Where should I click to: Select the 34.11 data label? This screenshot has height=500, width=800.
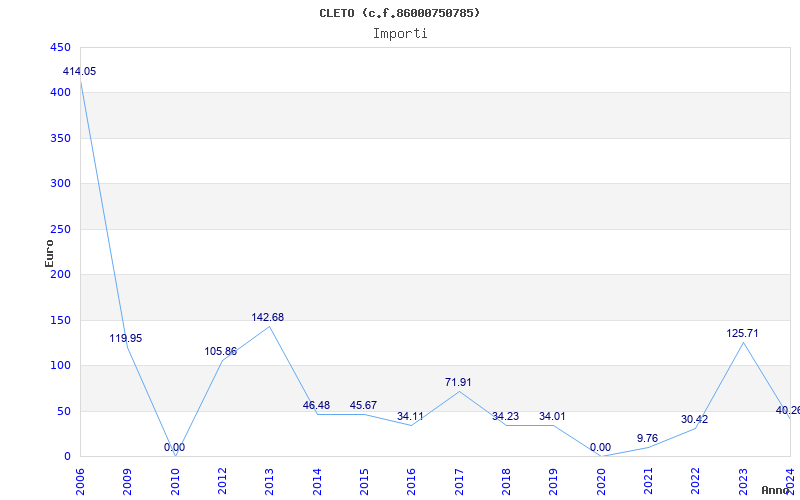click(x=410, y=416)
